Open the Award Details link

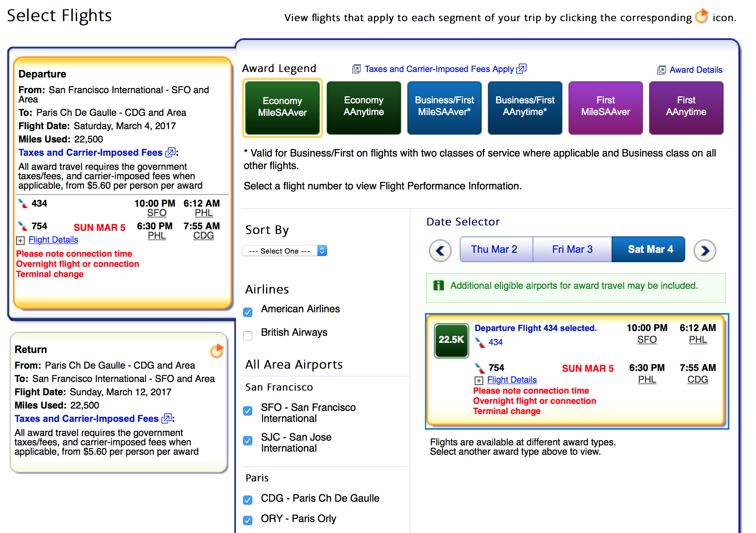coord(696,70)
